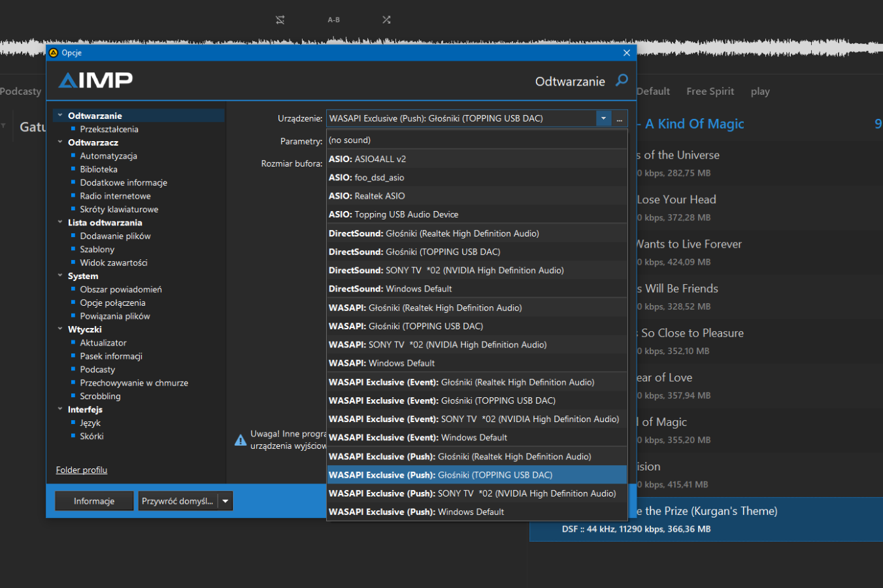
Task: Open Dodatkowe informacje settings
Action: 124,182
